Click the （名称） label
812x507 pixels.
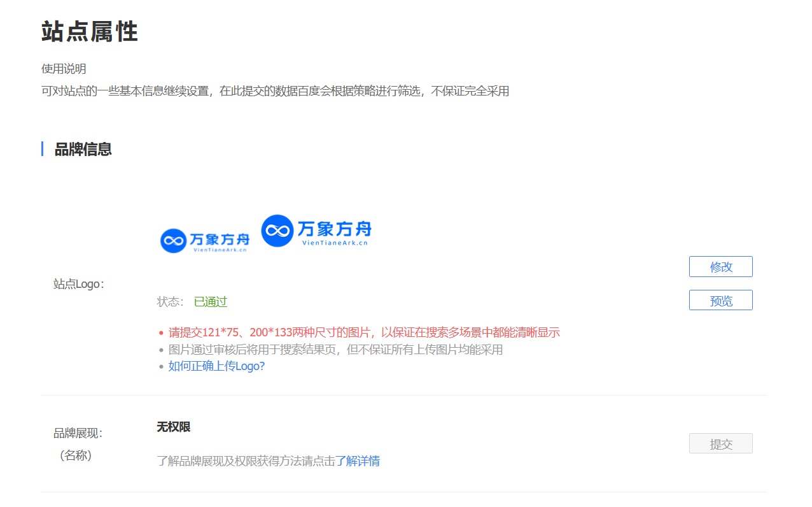click(76, 455)
